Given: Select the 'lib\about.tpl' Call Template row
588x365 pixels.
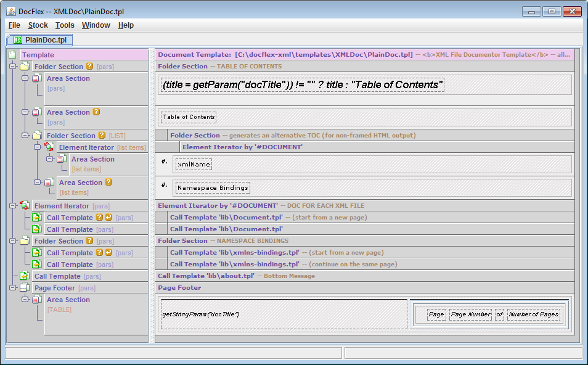Looking at the screenshot, I should tap(207, 276).
